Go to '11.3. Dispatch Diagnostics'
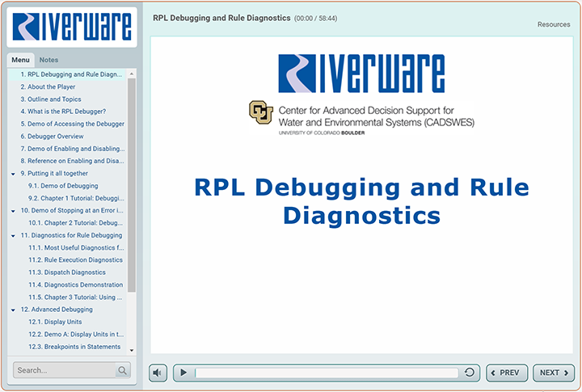Viewport: 582px width, 392px height. tap(67, 272)
